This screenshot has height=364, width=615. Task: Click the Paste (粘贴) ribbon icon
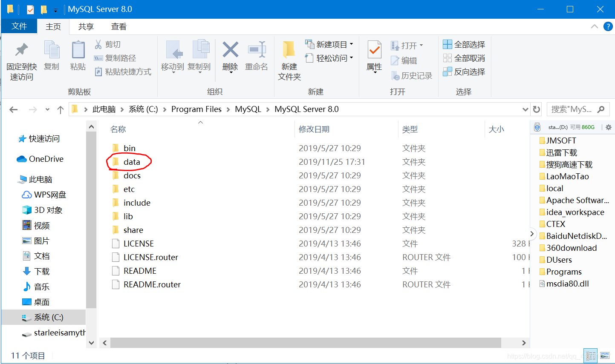(x=78, y=50)
